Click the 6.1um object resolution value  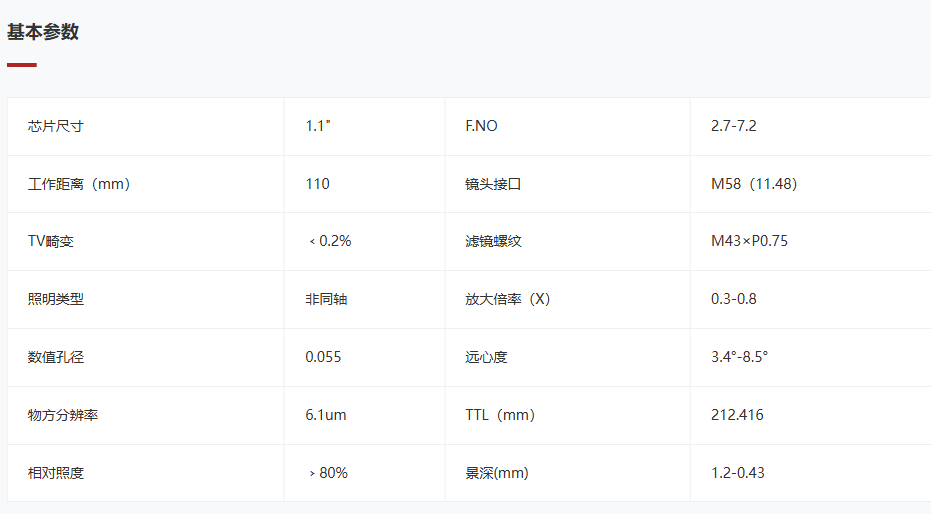tap(326, 415)
